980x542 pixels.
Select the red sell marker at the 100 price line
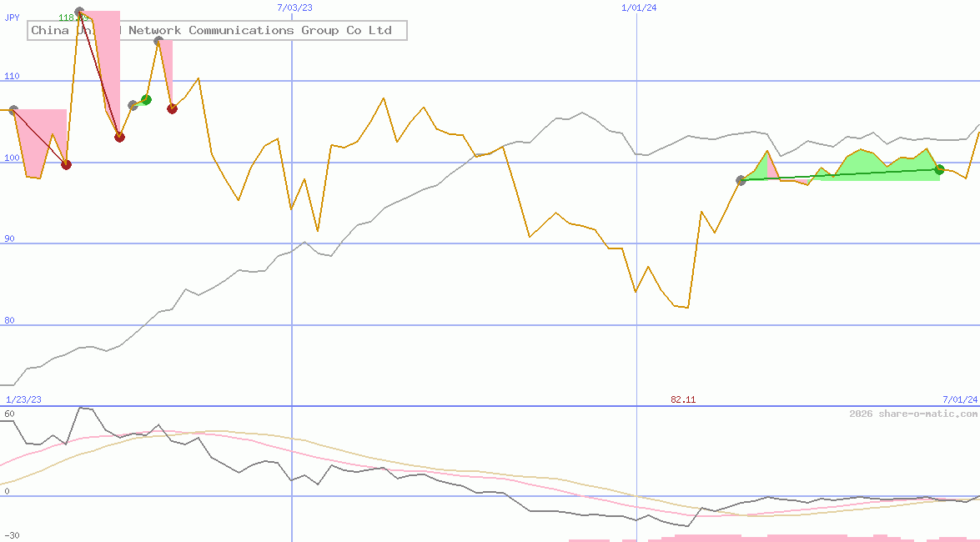(66, 164)
